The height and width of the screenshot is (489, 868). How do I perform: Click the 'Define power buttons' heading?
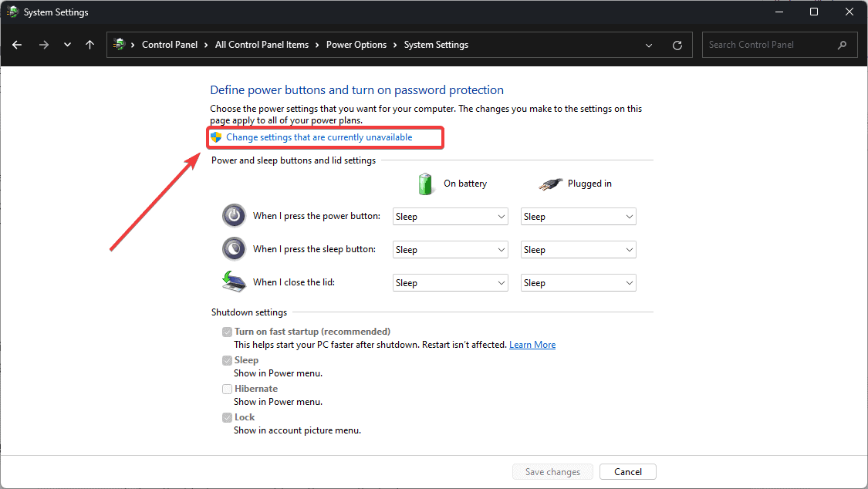click(x=356, y=90)
